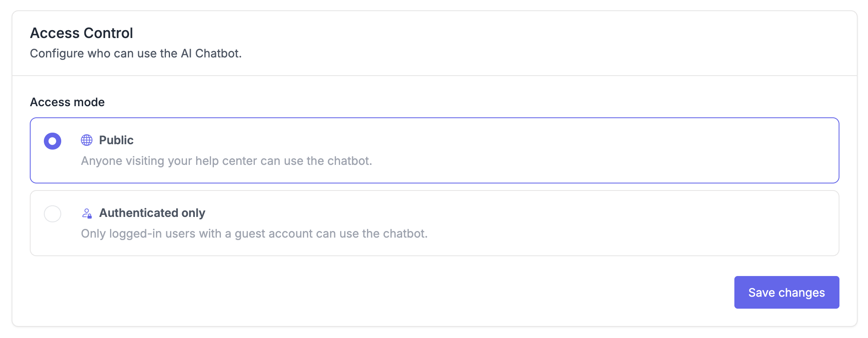The height and width of the screenshot is (338, 868).
Task: Click the globe icon beside Public
Action: (x=86, y=140)
